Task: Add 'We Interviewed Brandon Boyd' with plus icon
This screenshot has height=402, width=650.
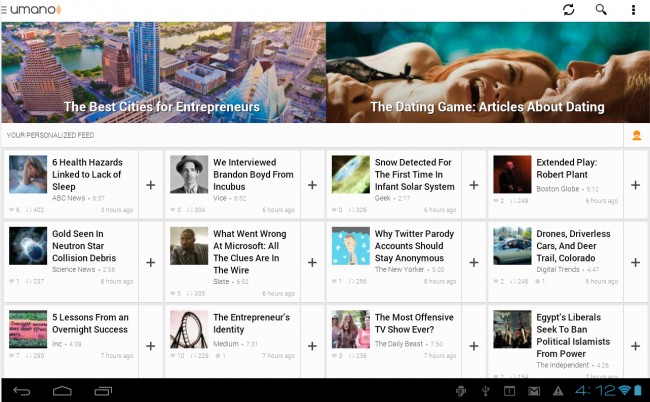Action: 313,185
